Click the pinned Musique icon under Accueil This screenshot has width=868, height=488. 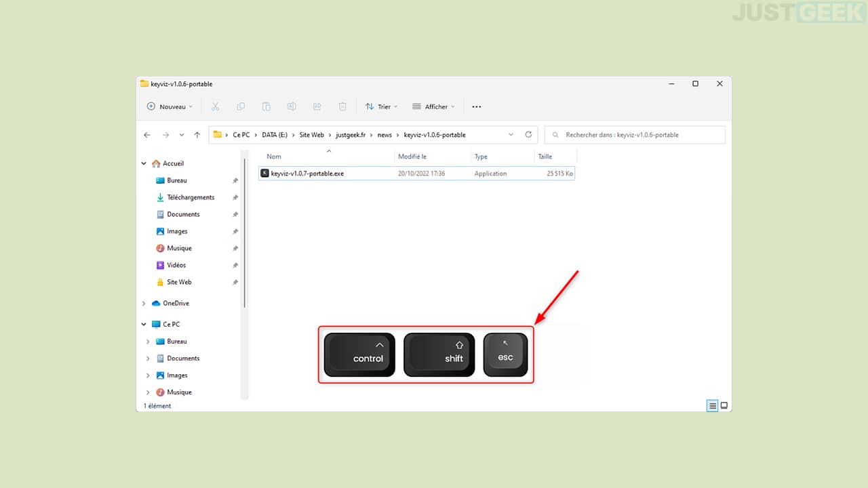[161, 248]
